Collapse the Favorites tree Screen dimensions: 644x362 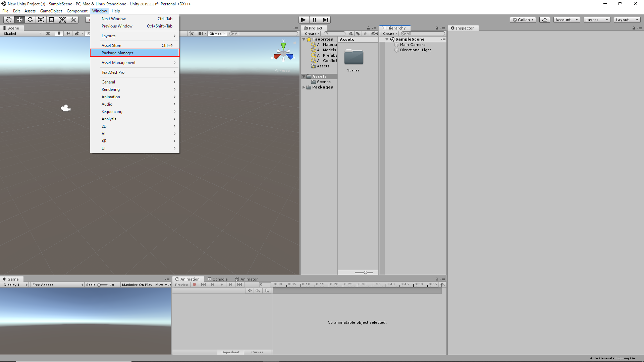pos(304,39)
